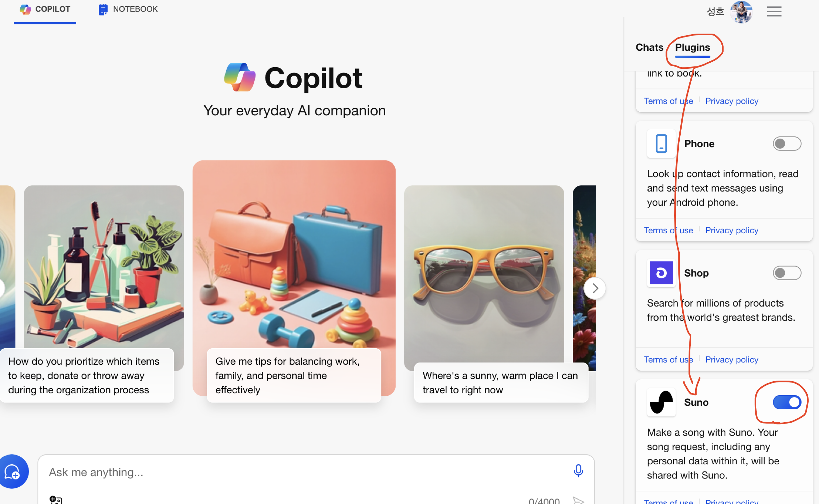819x504 pixels.
Task: Disable the Suno plugin toggle
Action: pyautogui.click(x=786, y=402)
